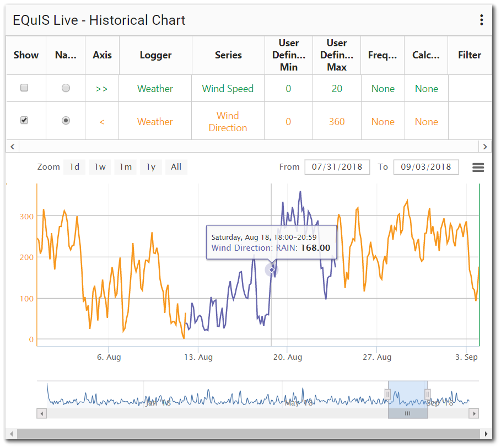The height and width of the screenshot is (448, 501).
Task: Open the three-dot overflow menu
Action: [481, 20]
